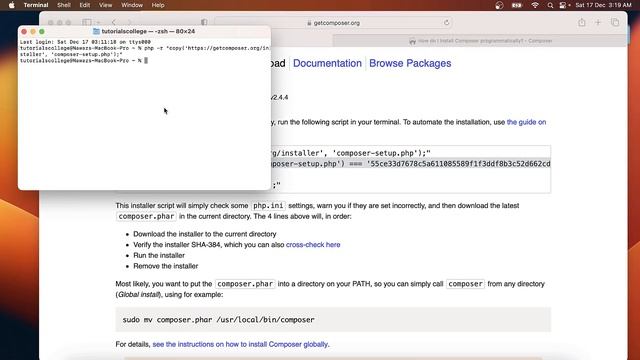The width and height of the screenshot is (640, 360).
Task: Click the Safari Share icon
Action: click(581, 22)
